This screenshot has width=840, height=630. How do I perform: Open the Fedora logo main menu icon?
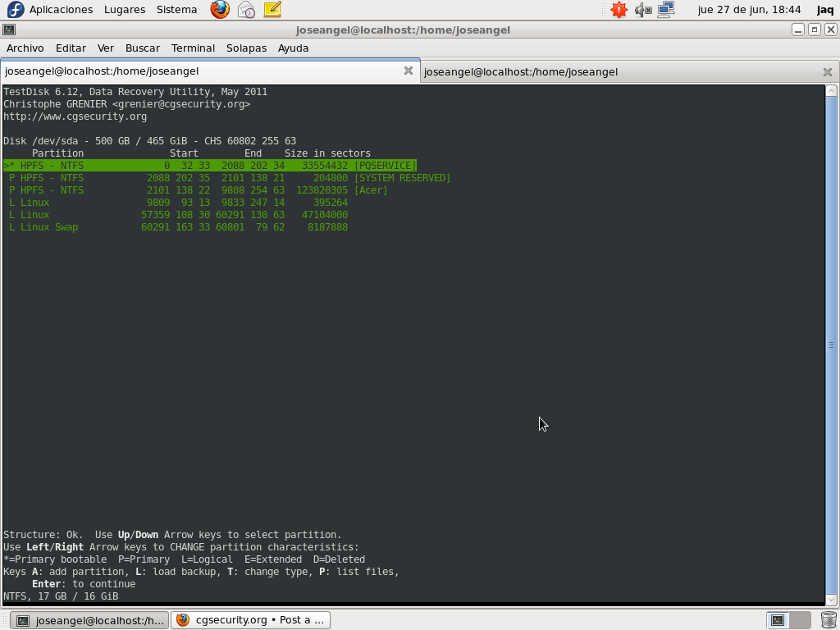pos(16,10)
